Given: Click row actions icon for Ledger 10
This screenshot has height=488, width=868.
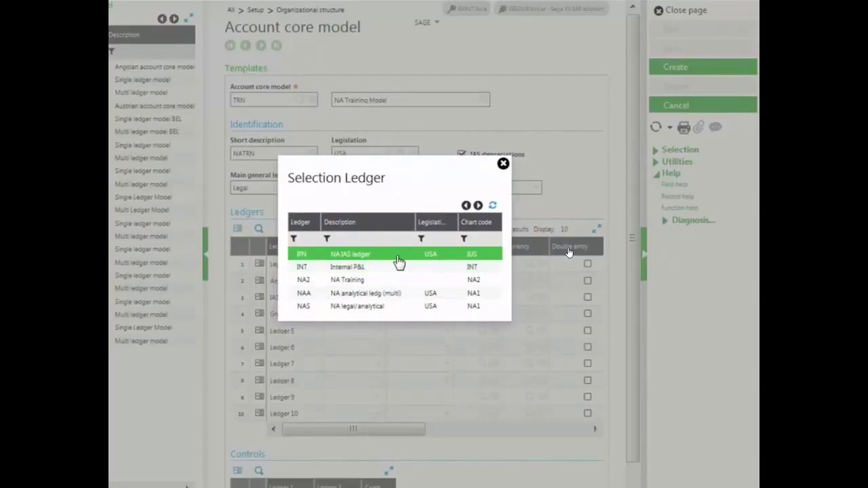Looking at the screenshot, I should coord(260,413).
